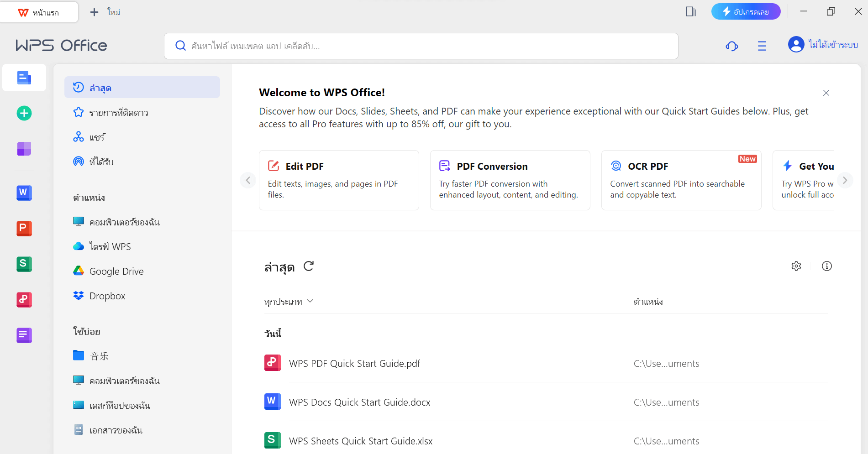The image size is (868, 454).
Task: Open recent files settings gear
Action: [796, 266]
